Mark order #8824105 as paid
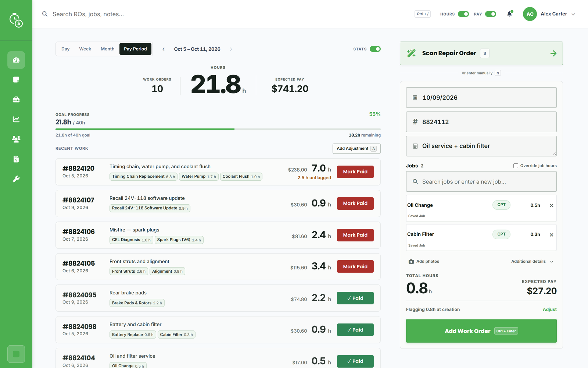 [355, 267]
